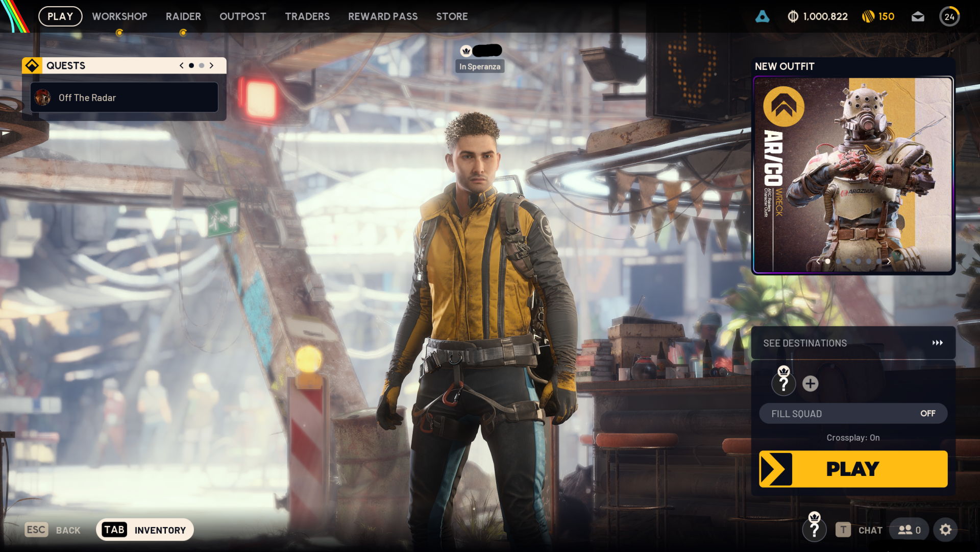
Task: Click the coin currency balance 1,000,822
Action: coord(818,16)
